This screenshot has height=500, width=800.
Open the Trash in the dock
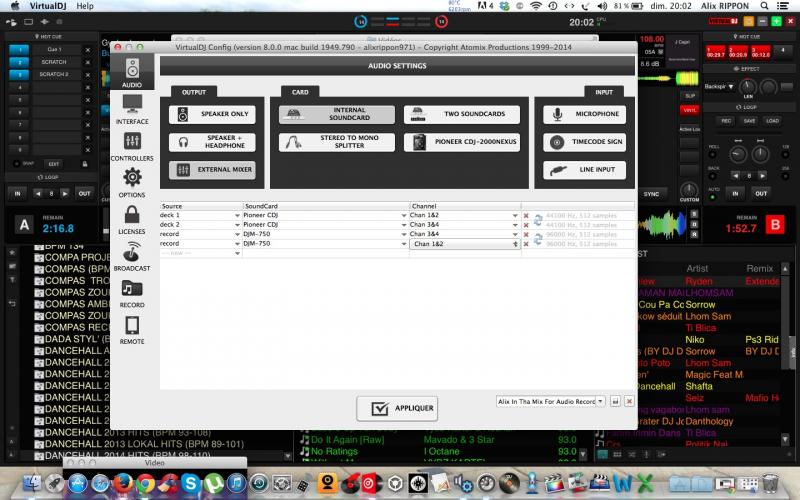770,483
